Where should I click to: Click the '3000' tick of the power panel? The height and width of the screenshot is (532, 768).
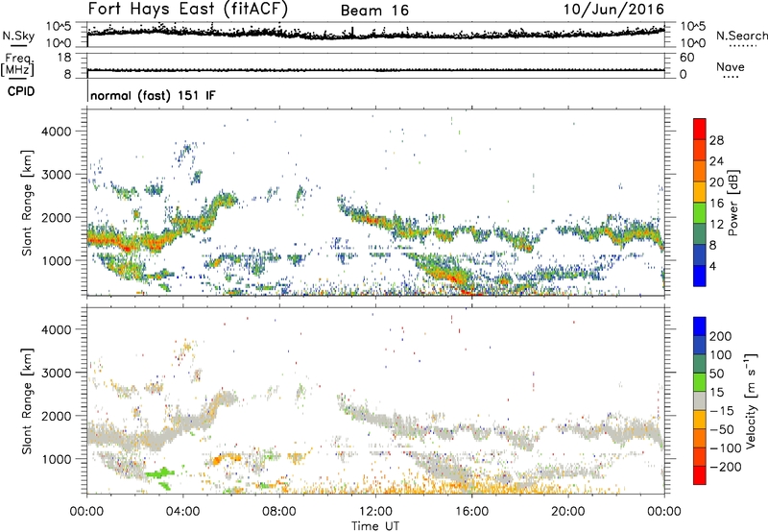tap(56, 175)
